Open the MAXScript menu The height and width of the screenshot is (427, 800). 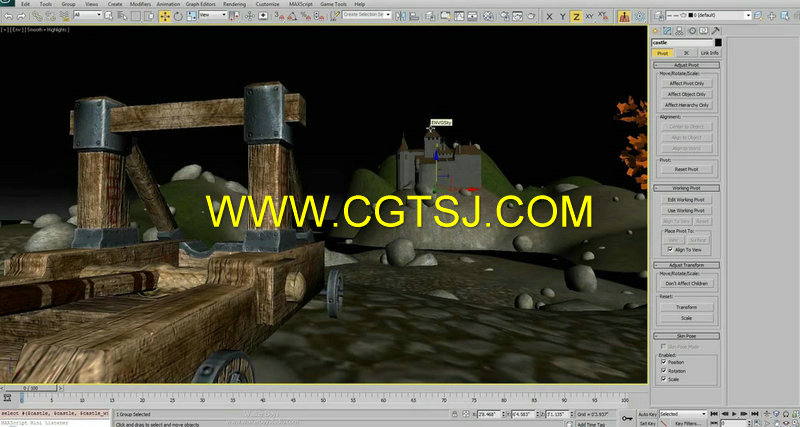pos(301,4)
